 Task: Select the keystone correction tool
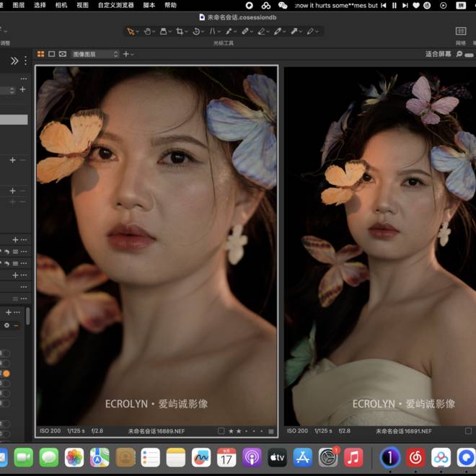(x=213, y=31)
